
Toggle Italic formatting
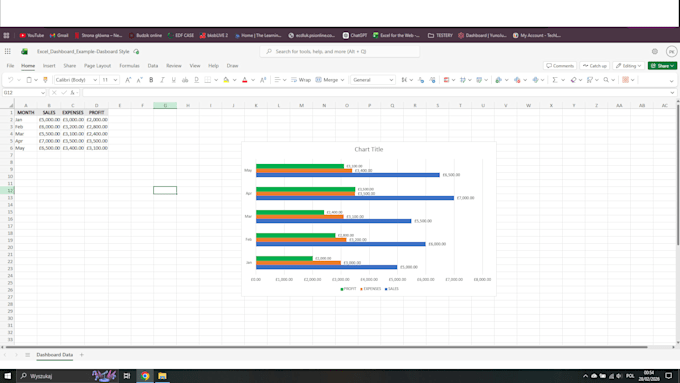coord(162,80)
